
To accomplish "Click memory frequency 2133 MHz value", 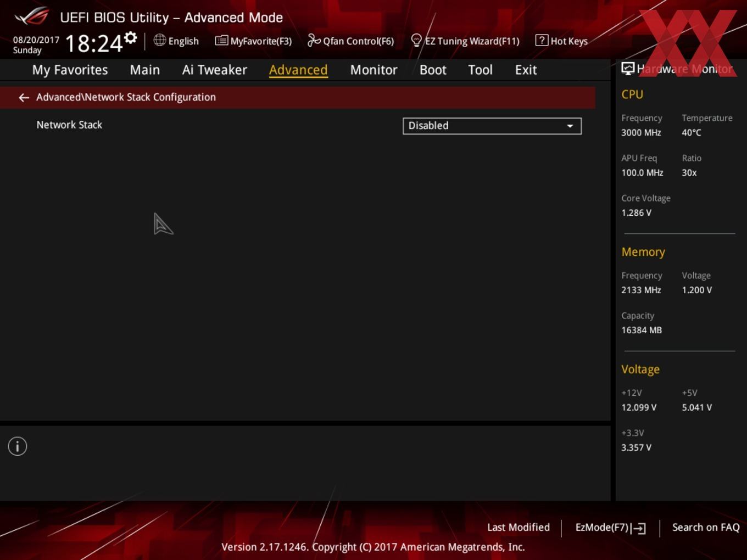I will [641, 290].
